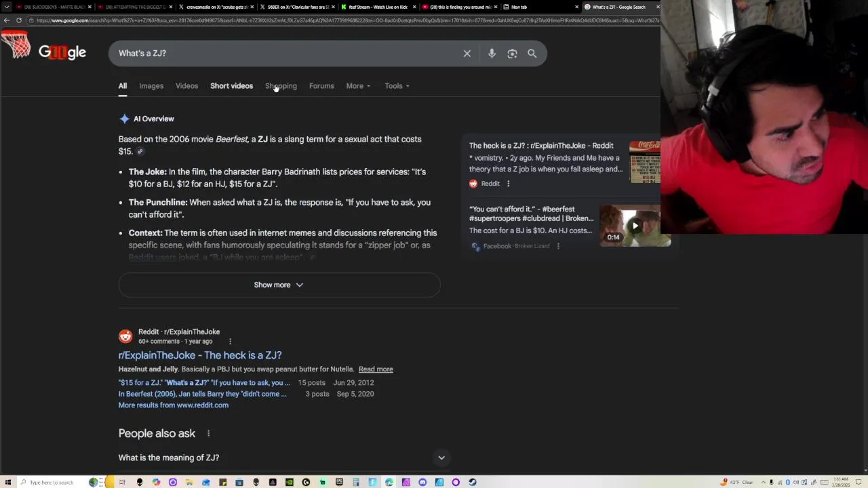
Task: Switch to Short videos results
Action: tap(231, 86)
